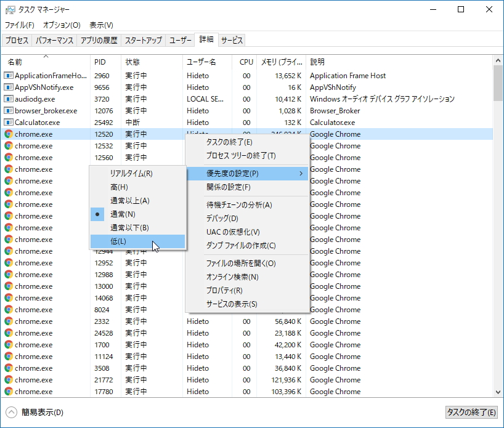Viewport: 504px width, 428px height.
Task: Sort by the CPU column header
Action: tap(244, 62)
